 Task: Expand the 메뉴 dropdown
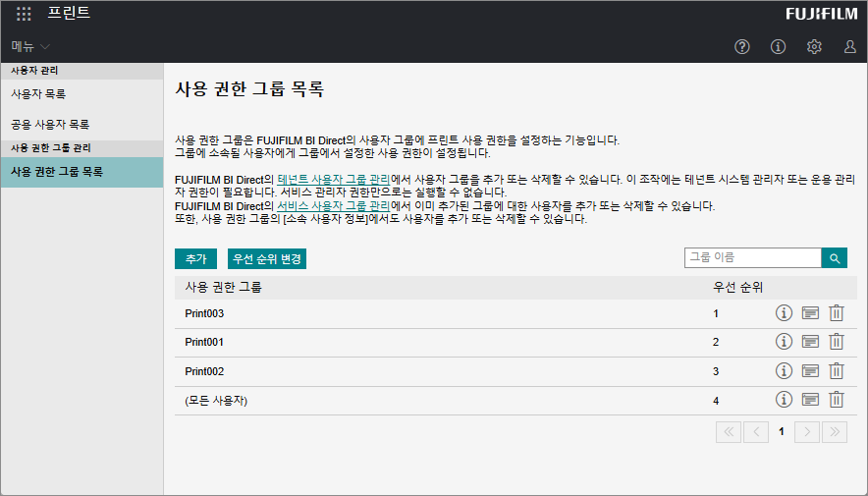31,46
